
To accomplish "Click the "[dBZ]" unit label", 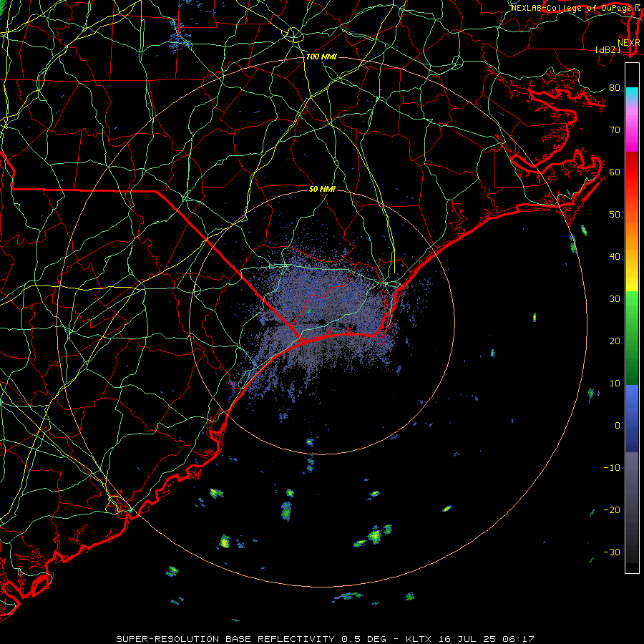I will [608, 49].
